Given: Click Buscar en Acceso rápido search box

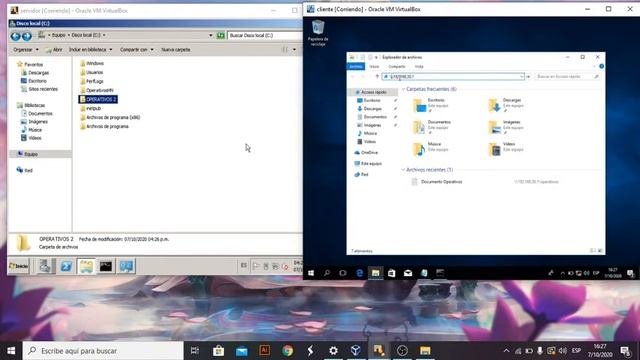Looking at the screenshot, I should (x=567, y=76).
